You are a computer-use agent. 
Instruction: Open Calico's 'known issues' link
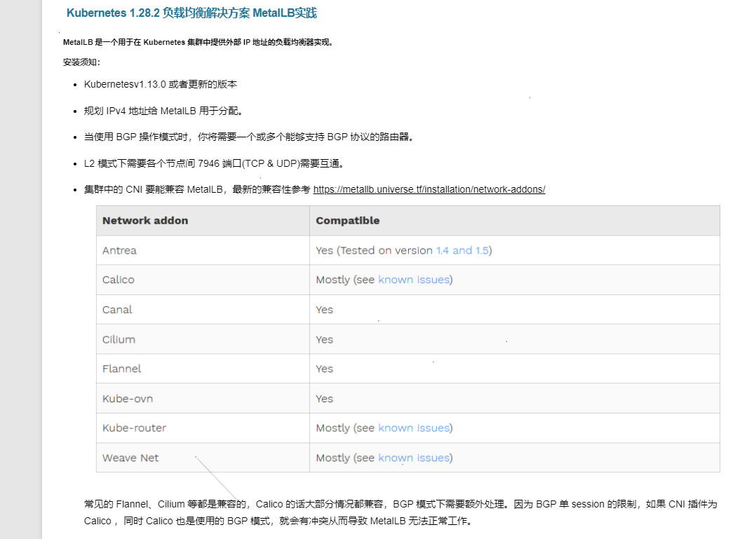pyautogui.click(x=414, y=280)
